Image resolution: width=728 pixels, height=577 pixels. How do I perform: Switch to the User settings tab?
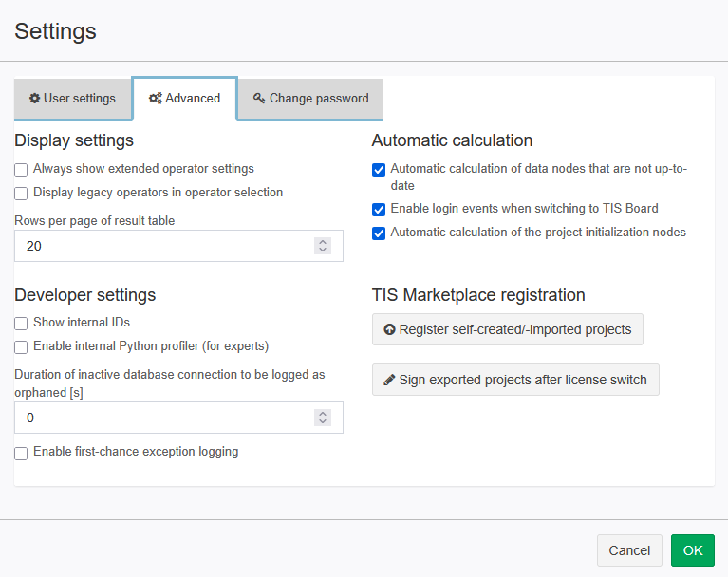[x=73, y=99]
